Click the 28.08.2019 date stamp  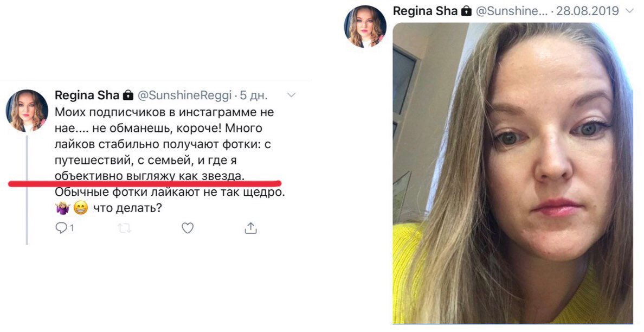587,11
